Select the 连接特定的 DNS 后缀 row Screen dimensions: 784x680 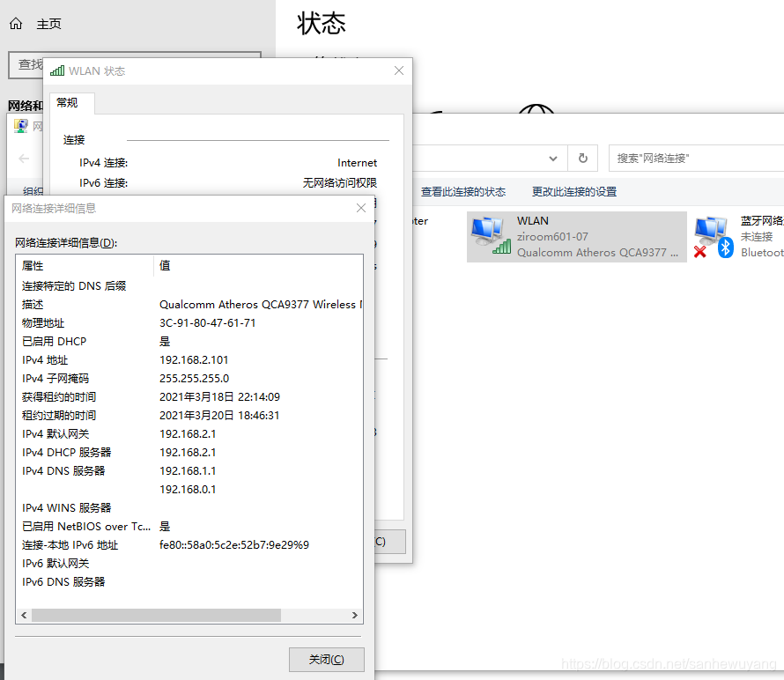pos(189,286)
